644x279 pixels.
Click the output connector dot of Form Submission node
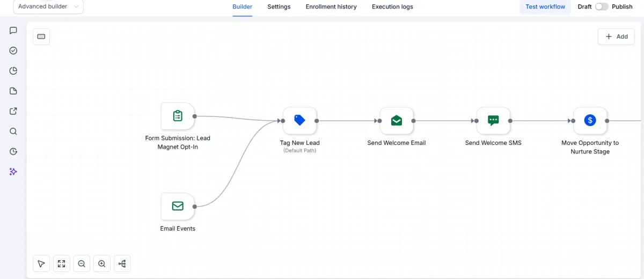195,116
